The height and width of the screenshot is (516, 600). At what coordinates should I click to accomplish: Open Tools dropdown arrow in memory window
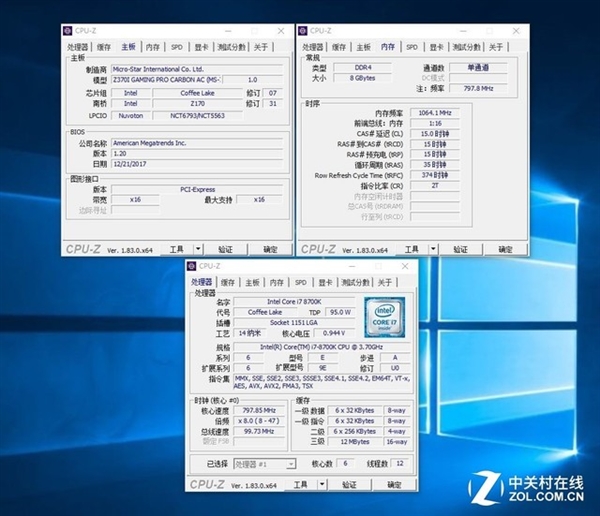[433, 249]
